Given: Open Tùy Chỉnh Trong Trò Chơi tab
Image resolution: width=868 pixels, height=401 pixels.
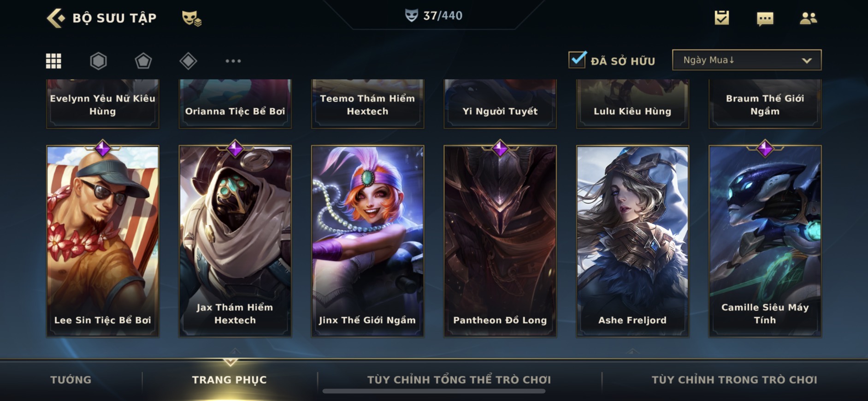Looking at the screenshot, I should (x=734, y=380).
